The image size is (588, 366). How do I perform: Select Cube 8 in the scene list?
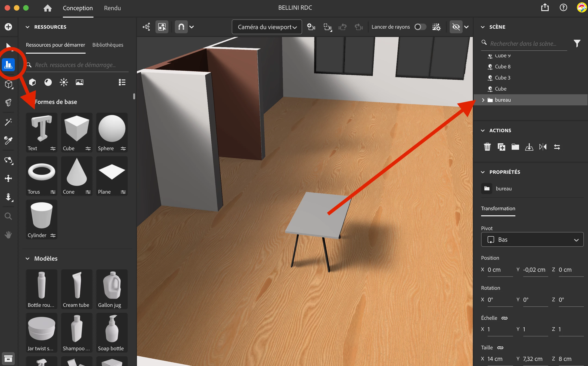502,67
